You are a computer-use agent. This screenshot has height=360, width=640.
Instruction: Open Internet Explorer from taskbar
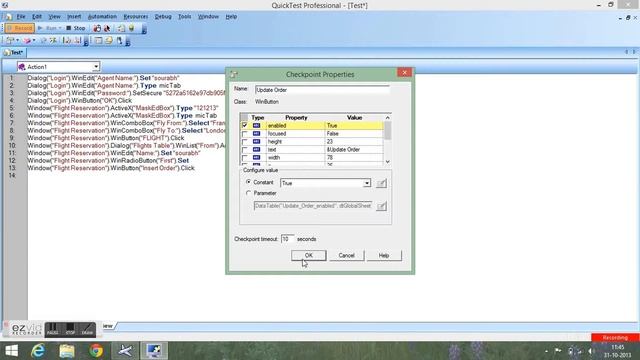point(38,351)
